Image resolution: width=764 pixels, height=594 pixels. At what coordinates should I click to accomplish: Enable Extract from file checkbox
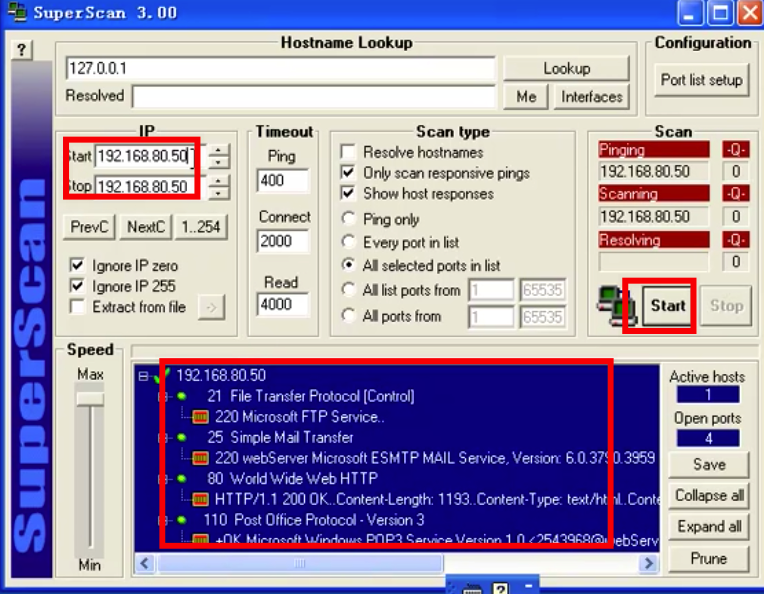[77, 307]
